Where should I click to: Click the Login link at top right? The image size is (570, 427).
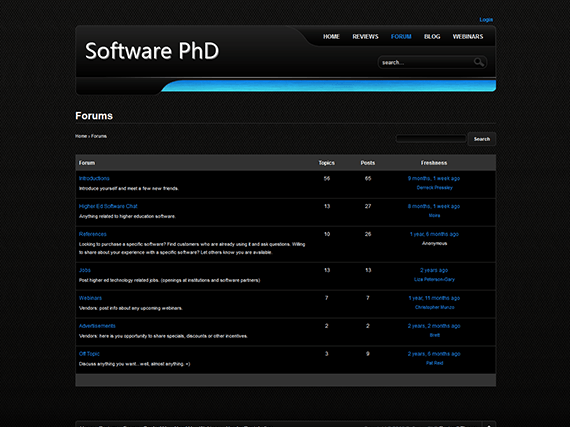pos(486,20)
